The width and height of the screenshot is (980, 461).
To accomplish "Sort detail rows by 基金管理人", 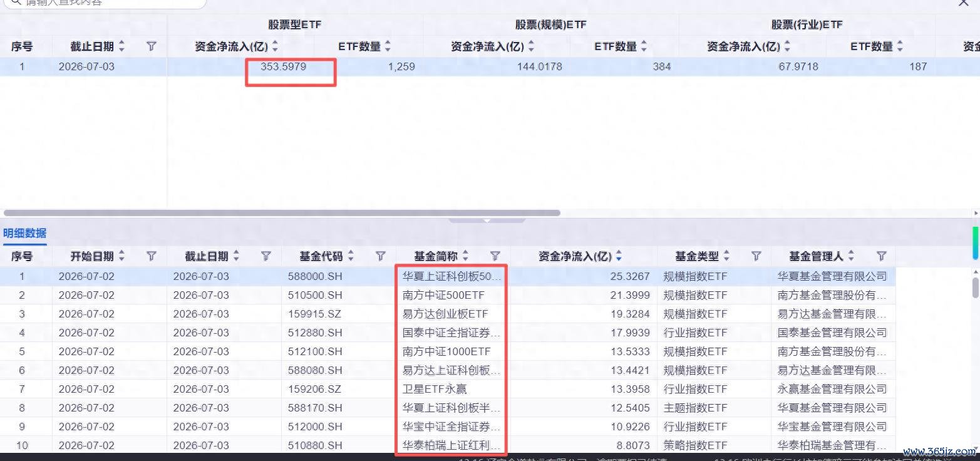I will click(850, 256).
